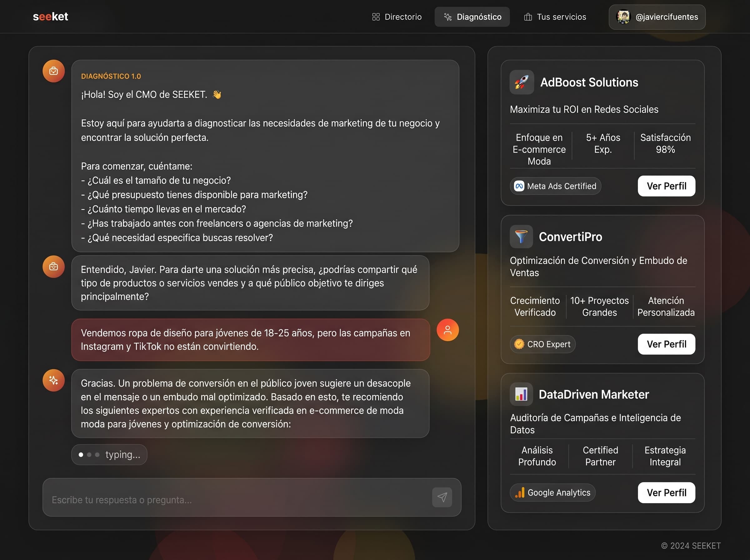Screen dimensions: 750x560
Task: Click 'Estrategia Integral' stat
Action: pyautogui.click(x=665, y=456)
